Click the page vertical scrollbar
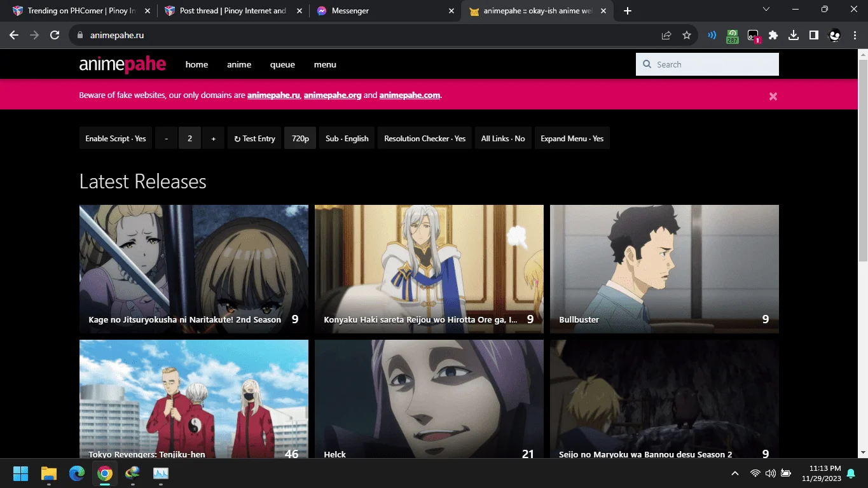The image size is (868, 488). 863,159
